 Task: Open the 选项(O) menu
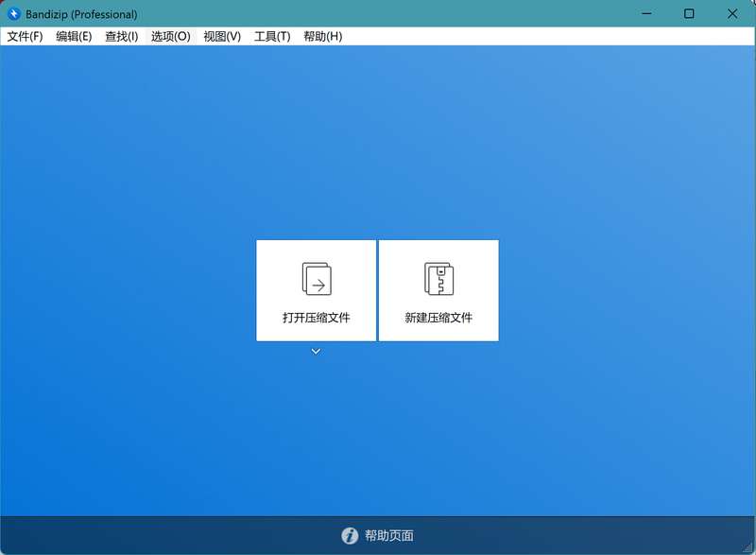170,37
